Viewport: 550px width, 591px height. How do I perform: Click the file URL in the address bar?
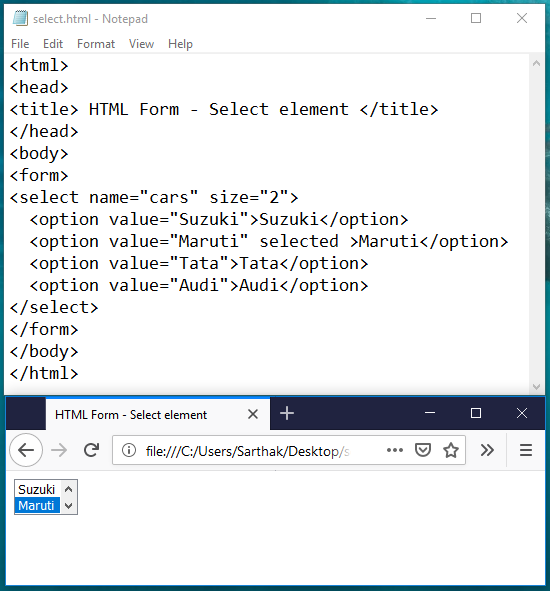click(x=247, y=451)
